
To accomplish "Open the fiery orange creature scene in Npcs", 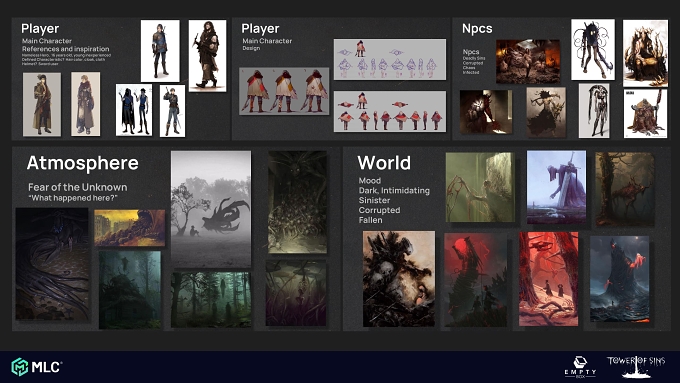I will 528,62.
